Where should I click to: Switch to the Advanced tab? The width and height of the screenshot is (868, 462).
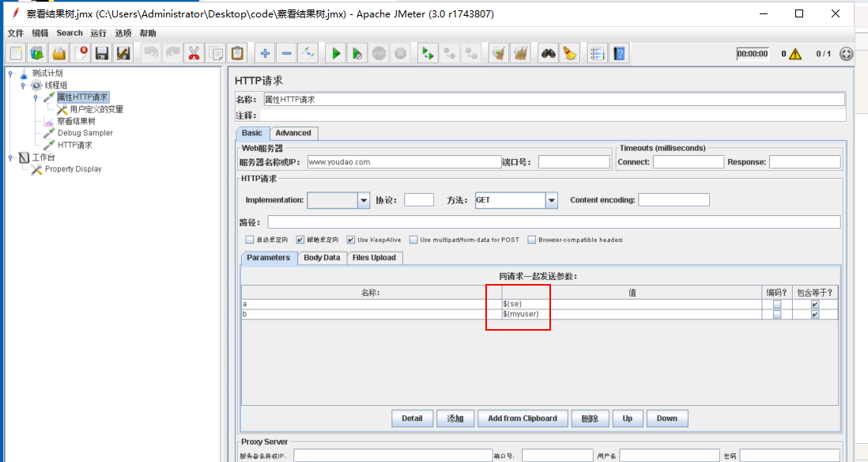point(293,133)
